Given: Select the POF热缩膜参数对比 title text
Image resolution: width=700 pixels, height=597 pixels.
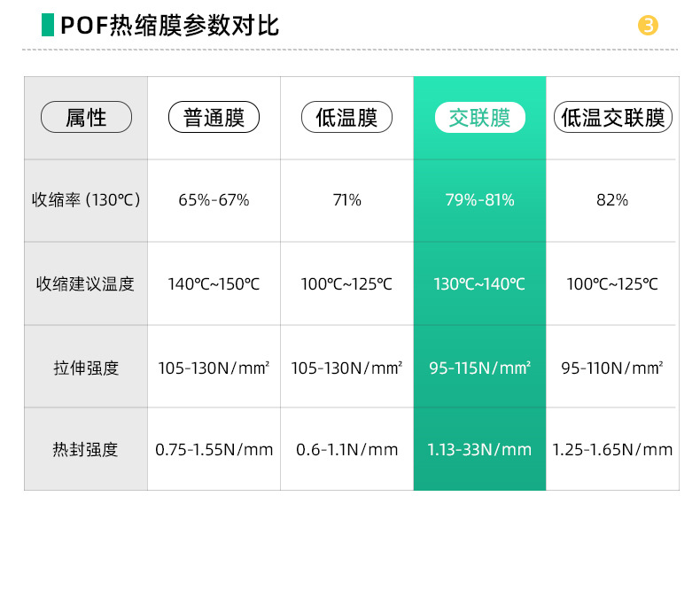Looking at the screenshot, I should coord(169,26).
